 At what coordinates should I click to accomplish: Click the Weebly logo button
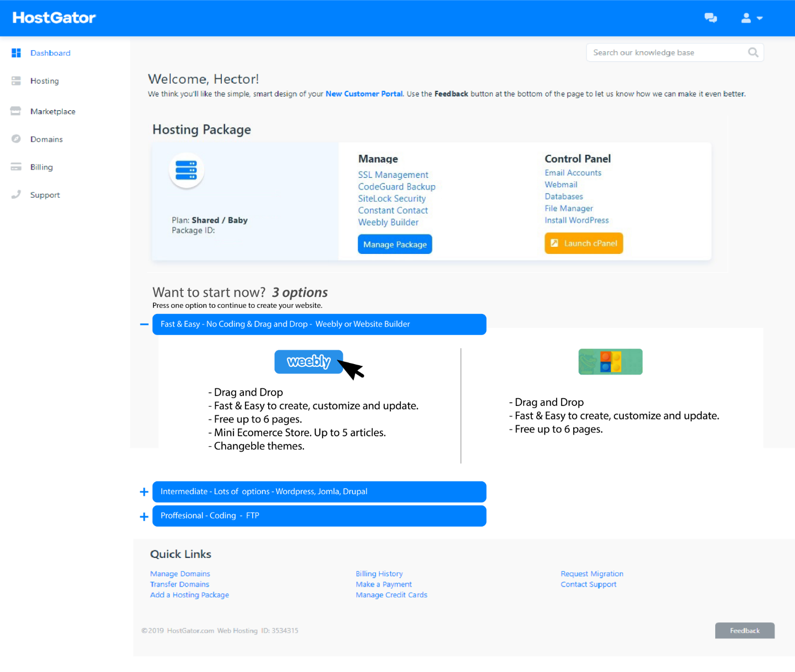(309, 362)
